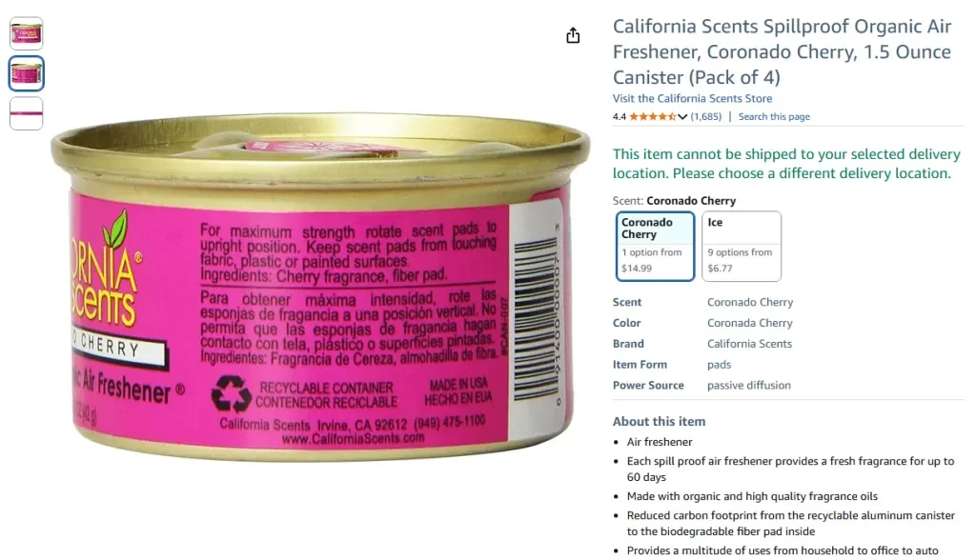Click the pads link under Item Form
The width and height of the screenshot is (976, 560).
(719, 364)
